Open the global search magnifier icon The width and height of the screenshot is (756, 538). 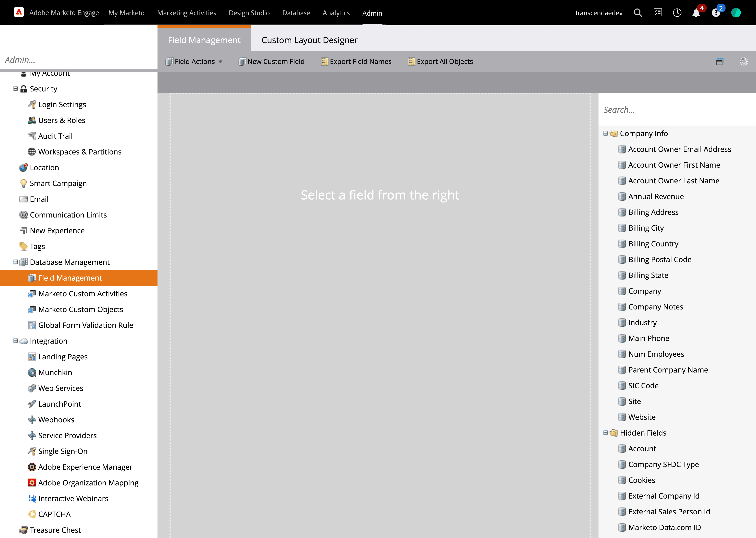pos(637,13)
